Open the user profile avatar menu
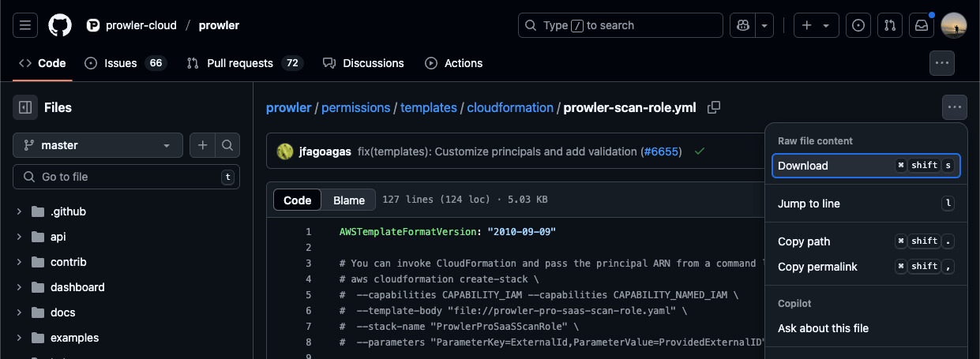The height and width of the screenshot is (359, 980). coord(954,25)
